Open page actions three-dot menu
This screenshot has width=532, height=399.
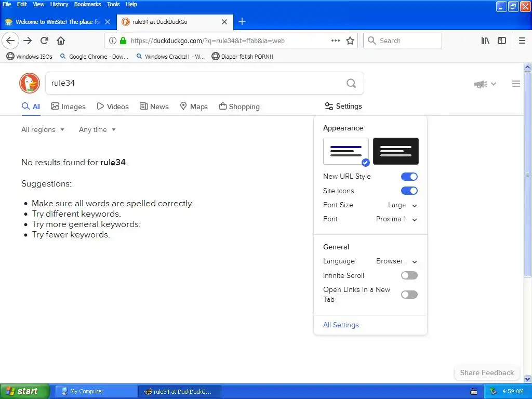coord(335,41)
